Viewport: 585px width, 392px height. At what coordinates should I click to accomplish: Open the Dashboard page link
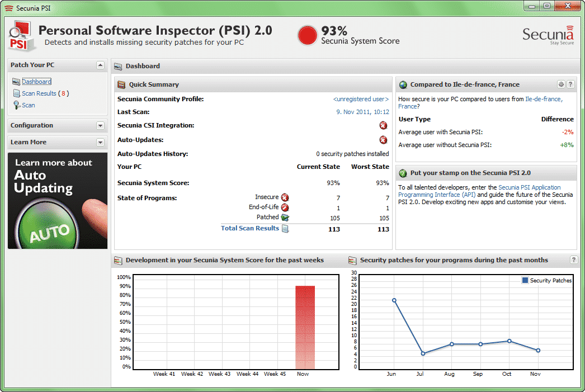click(36, 82)
